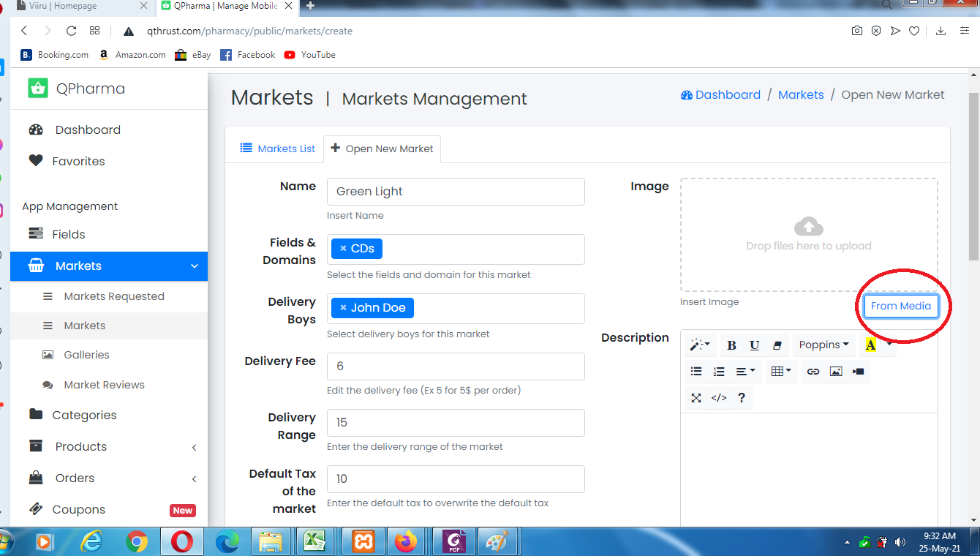
Task: Open Markets Requested in the sidebar
Action: pyautogui.click(x=113, y=296)
